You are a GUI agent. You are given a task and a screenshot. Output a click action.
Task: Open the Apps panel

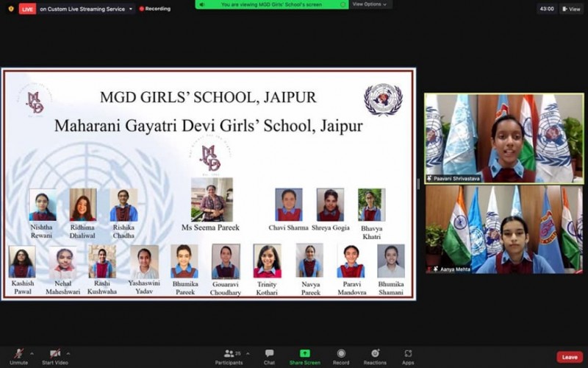[408, 357]
